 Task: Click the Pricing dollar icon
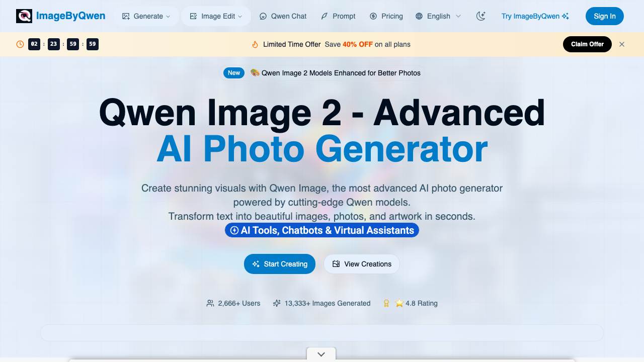pos(373,16)
